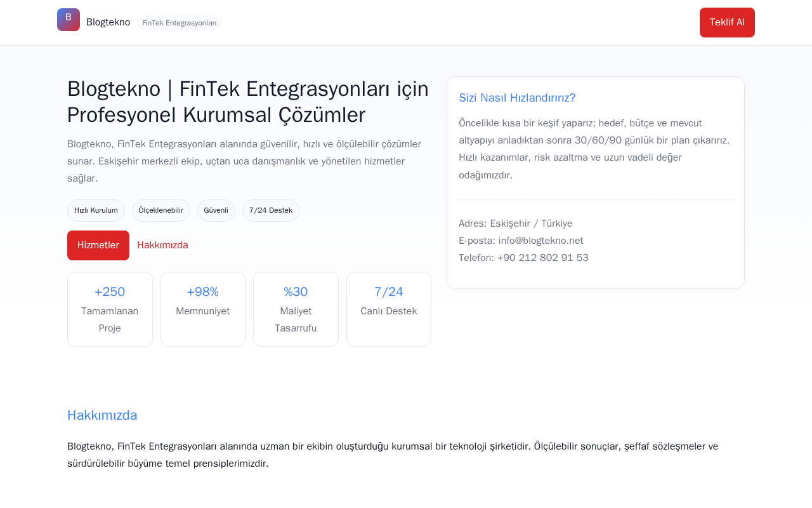Screen dimensions: 812x508
Task: Click the info@blogtekno.net email address
Action: pos(541,241)
